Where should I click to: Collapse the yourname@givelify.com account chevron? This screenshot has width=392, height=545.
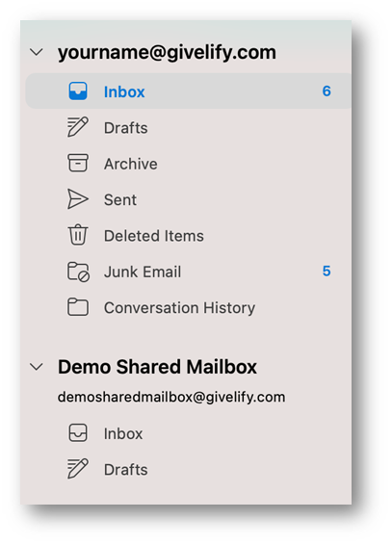[37, 52]
